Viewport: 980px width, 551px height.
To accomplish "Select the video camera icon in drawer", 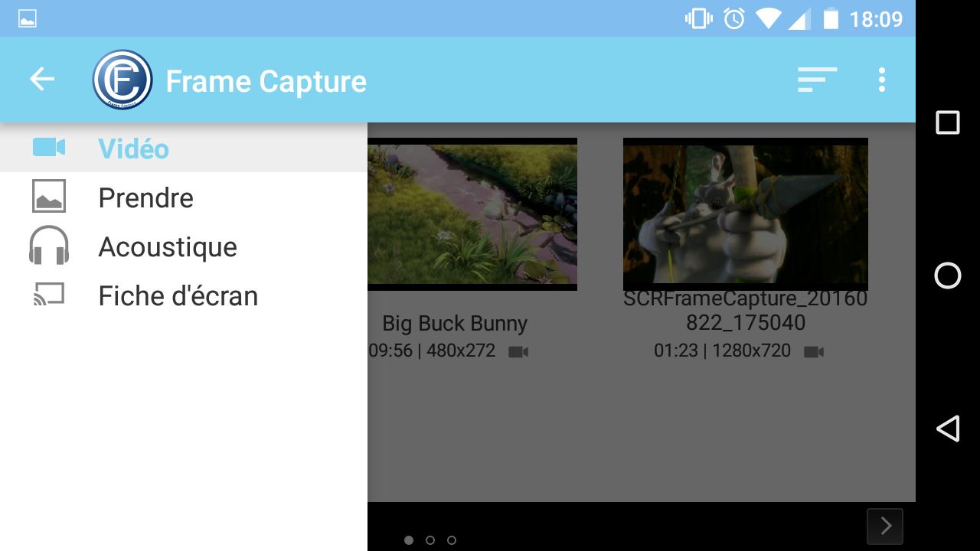I will pos(49,147).
